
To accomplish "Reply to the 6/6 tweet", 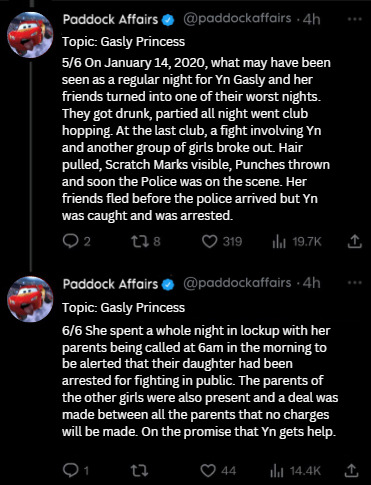I will click(76, 470).
